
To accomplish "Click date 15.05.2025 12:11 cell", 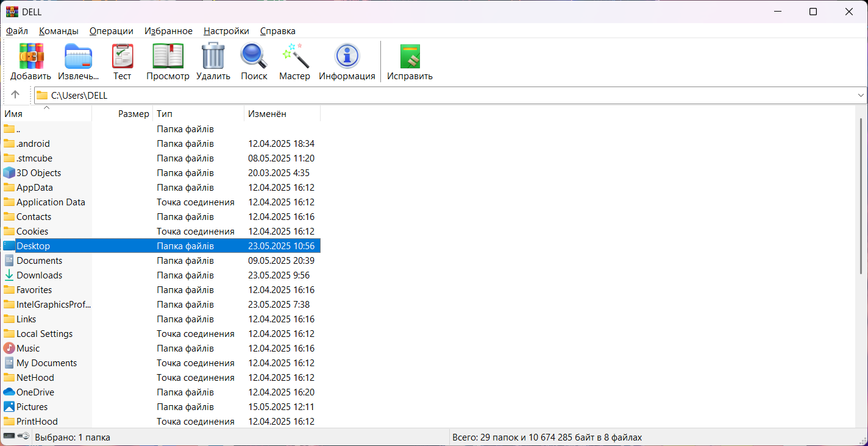I will [281, 407].
